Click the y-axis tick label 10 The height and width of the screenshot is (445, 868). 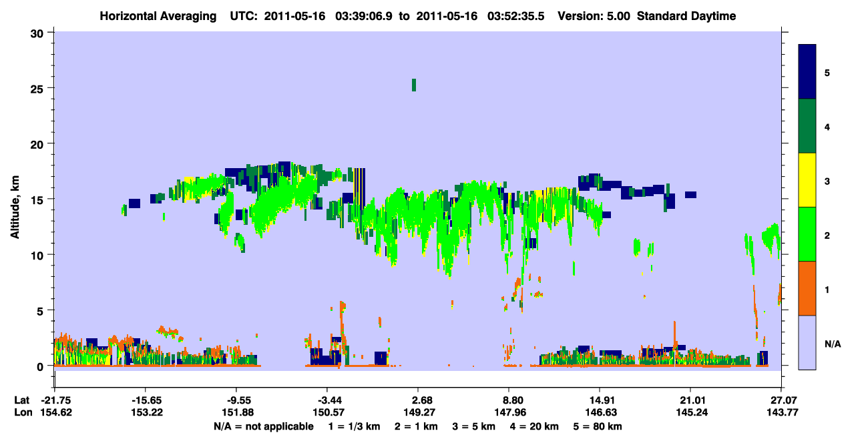tap(39, 255)
